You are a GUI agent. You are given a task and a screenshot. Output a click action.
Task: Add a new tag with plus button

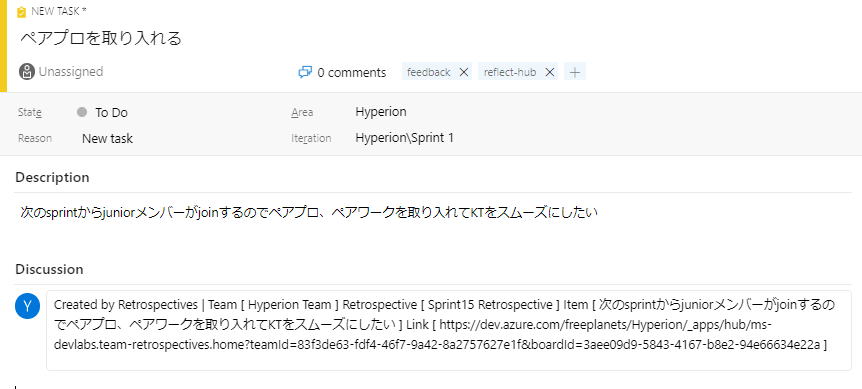click(x=574, y=72)
